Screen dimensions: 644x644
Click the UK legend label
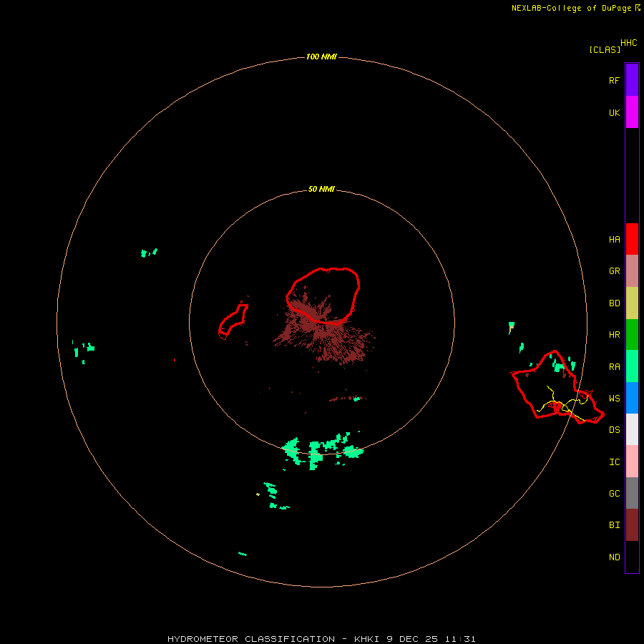614,112
